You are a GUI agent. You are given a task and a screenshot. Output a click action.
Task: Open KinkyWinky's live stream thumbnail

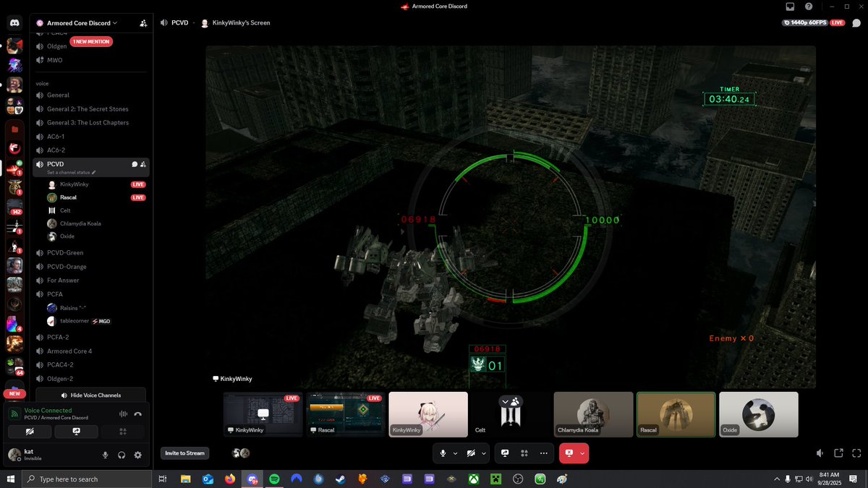[x=263, y=414]
